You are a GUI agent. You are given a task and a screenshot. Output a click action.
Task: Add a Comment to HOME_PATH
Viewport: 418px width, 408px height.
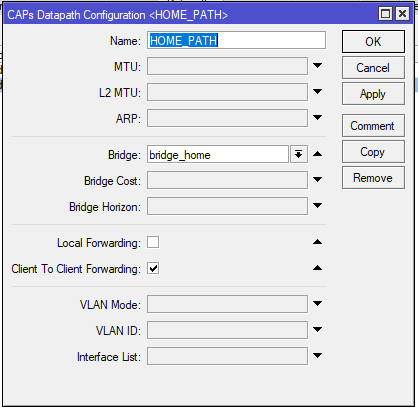pos(373,126)
